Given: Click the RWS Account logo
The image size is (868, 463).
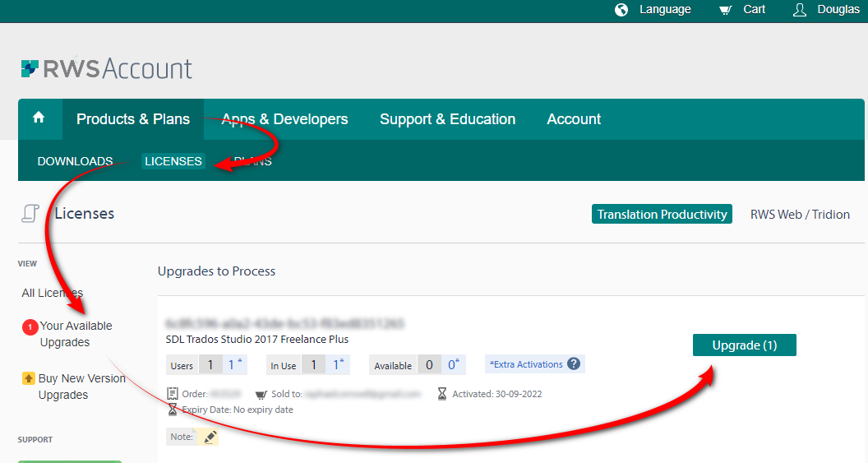Looking at the screenshot, I should pos(107,68).
